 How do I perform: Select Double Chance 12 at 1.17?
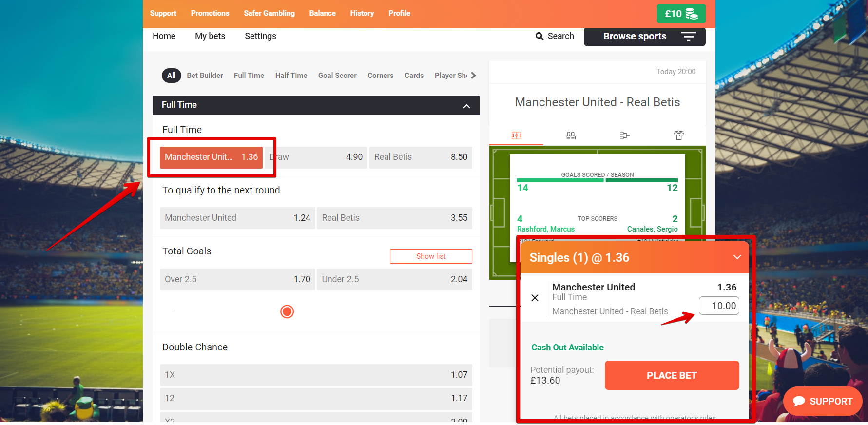(x=316, y=399)
